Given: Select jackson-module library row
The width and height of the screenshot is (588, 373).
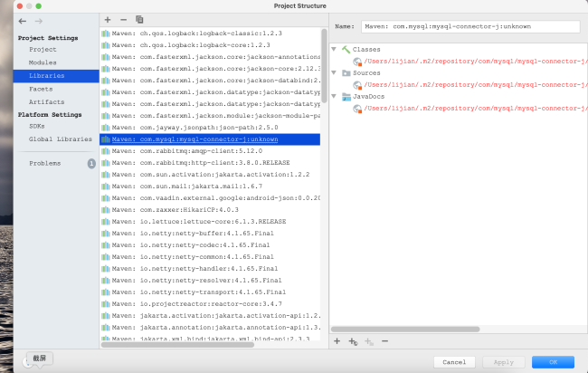Looking at the screenshot, I should pyautogui.click(x=210, y=116).
